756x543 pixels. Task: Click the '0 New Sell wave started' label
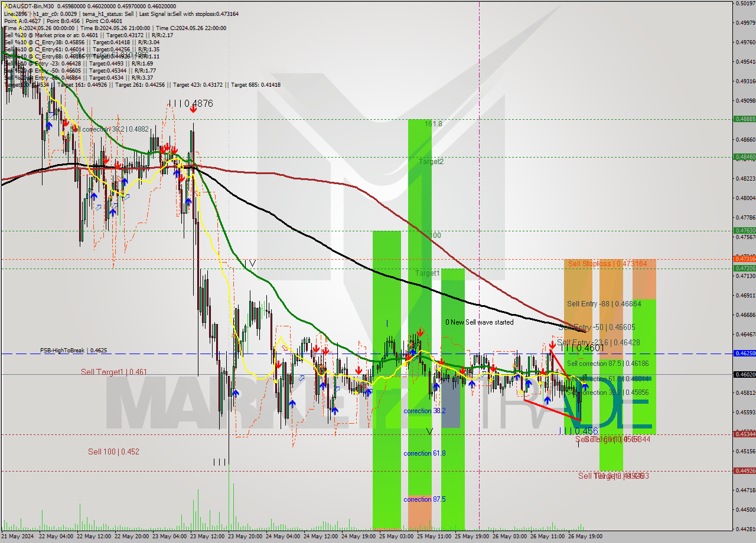480,322
